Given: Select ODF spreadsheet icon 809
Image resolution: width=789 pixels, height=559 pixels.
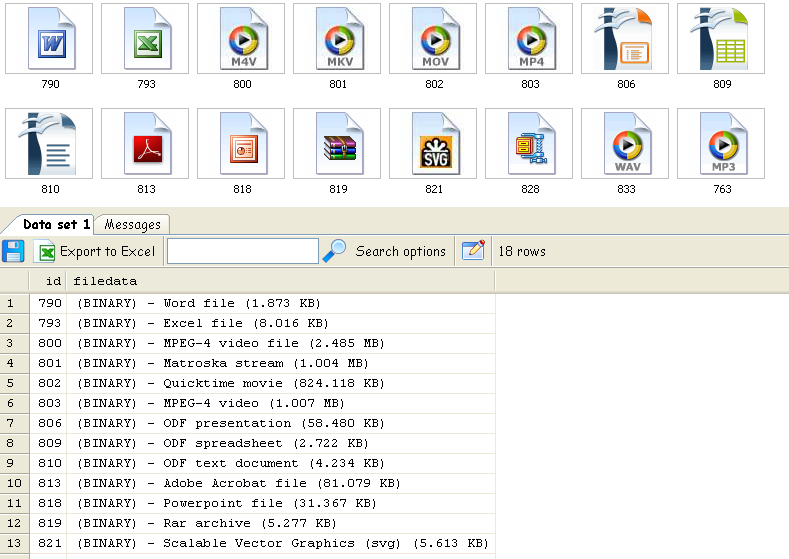Looking at the screenshot, I should (721, 39).
